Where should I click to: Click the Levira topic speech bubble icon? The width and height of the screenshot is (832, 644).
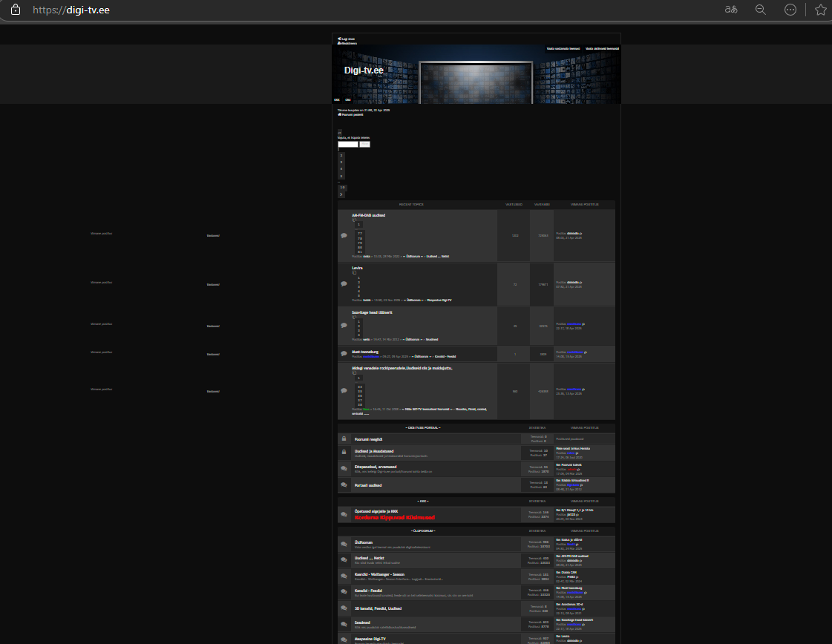point(344,284)
